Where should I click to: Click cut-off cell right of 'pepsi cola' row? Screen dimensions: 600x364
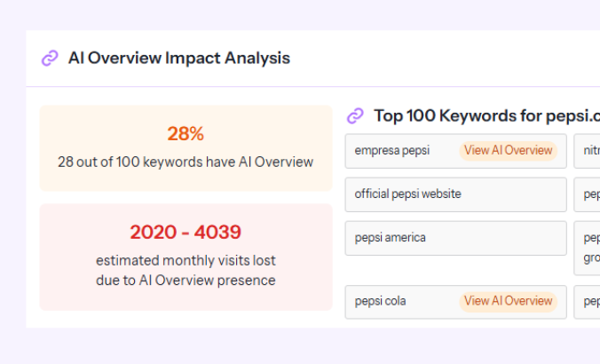pos(588,301)
